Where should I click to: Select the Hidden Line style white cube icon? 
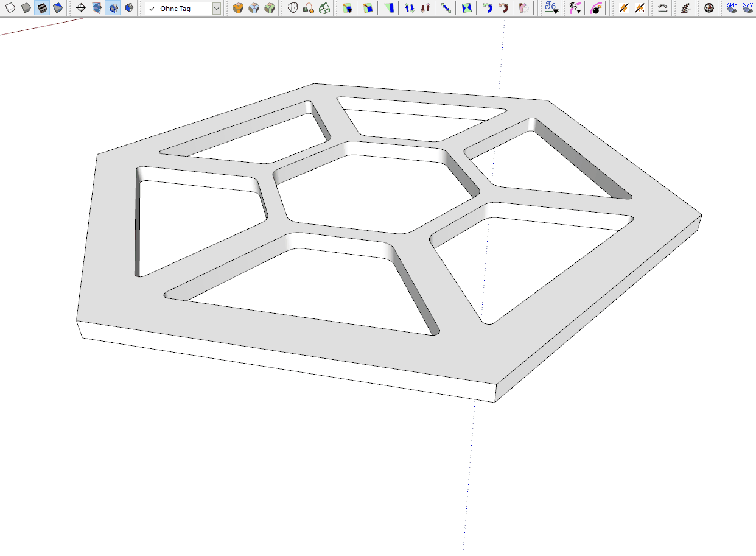click(10, 8)
